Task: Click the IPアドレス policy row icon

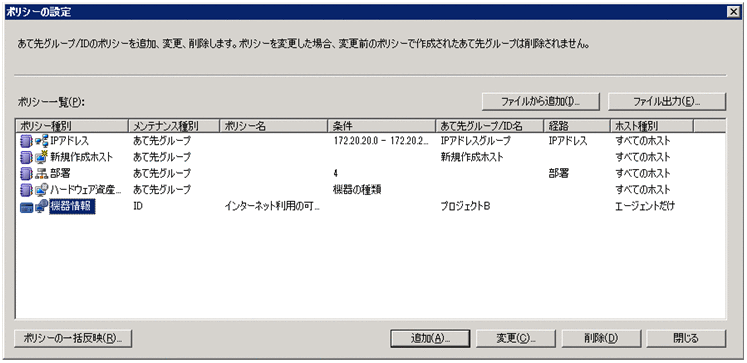Action: click(x=34, y=141)
